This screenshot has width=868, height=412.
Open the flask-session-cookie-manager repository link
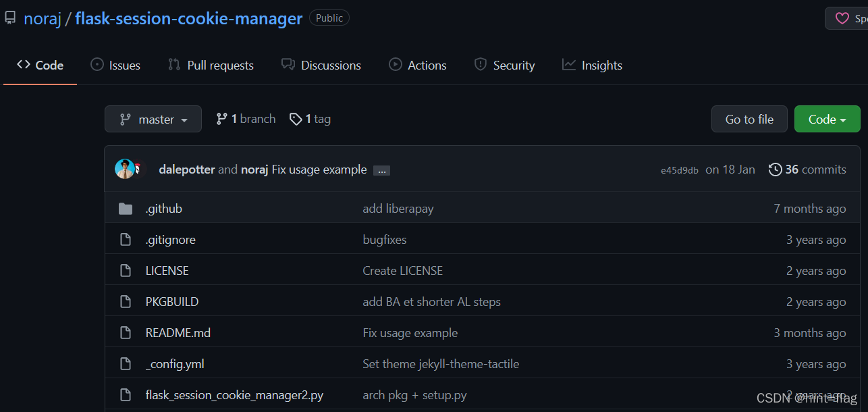click(x=188, y=18)
